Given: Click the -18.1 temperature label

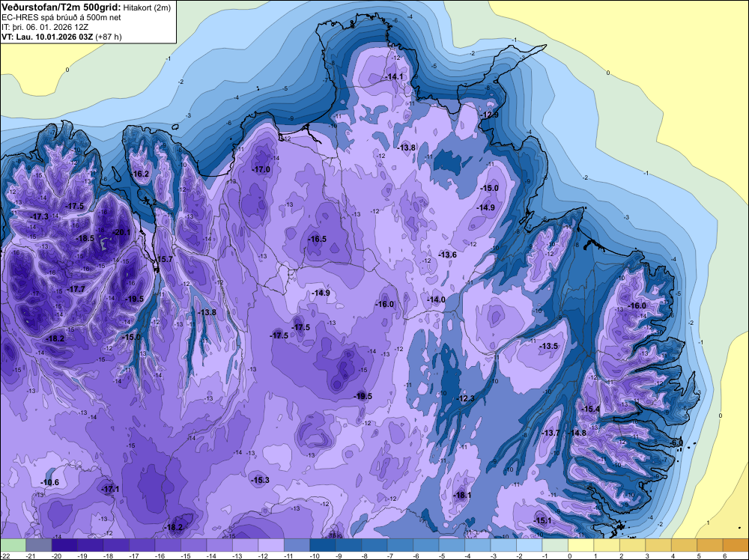Looking at the screenshot, I should point(462,496).
